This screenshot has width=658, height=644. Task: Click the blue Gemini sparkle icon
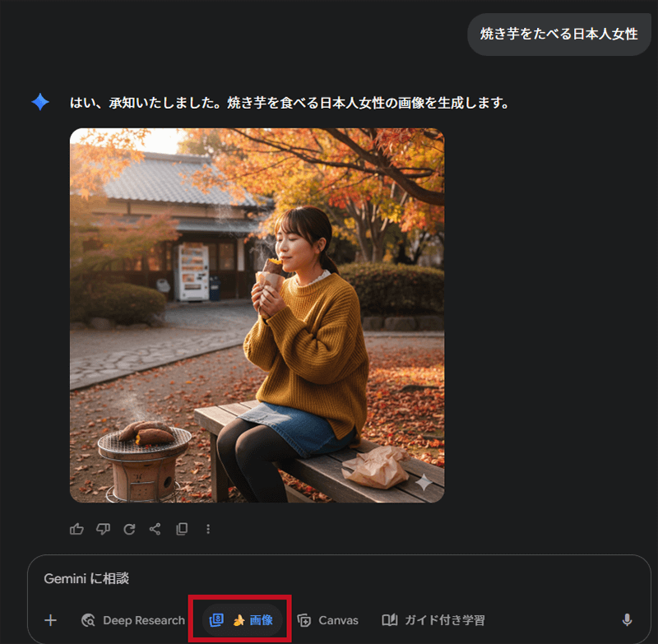pyautogui.click(x=40, y=101)
